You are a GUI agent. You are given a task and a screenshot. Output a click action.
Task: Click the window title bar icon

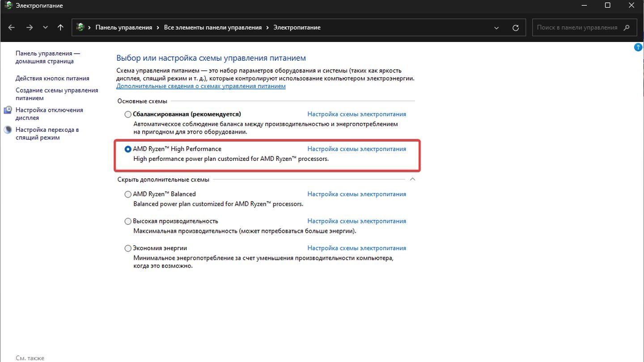point(8,5)
